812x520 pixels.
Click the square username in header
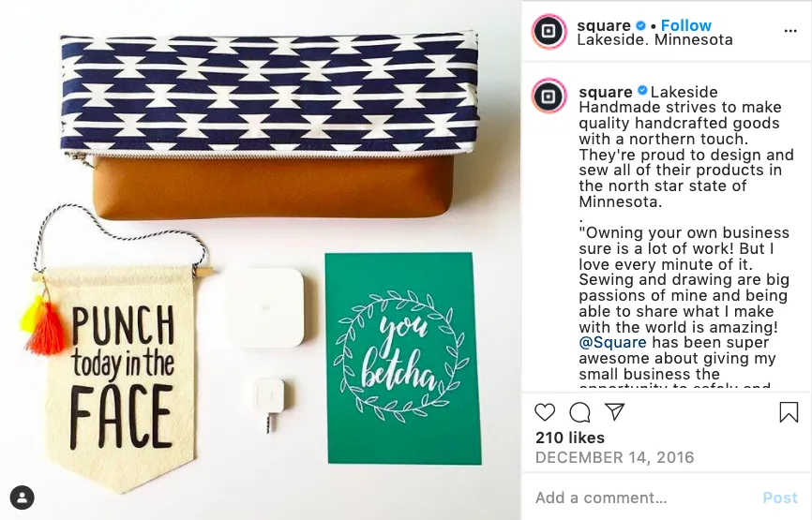pos(604,25)
